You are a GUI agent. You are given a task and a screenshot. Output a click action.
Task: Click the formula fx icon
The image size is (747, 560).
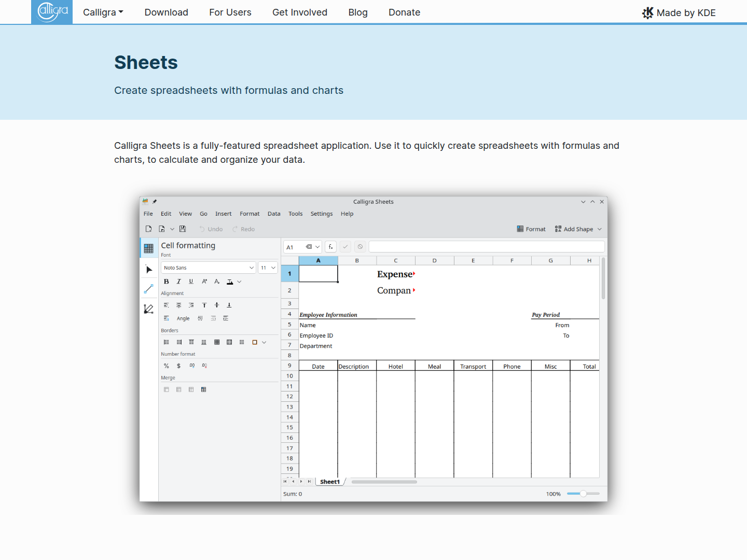[x=331, y=247]
